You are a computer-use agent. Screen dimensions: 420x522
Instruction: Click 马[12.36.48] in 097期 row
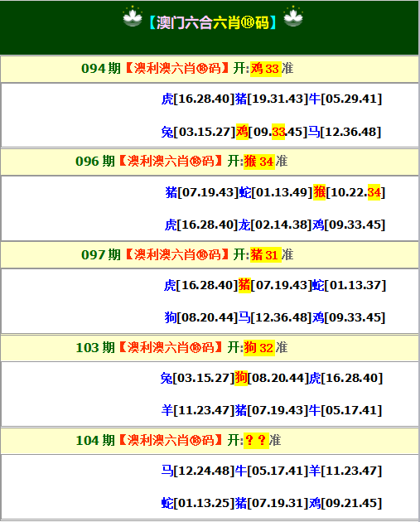pos(275,317)
